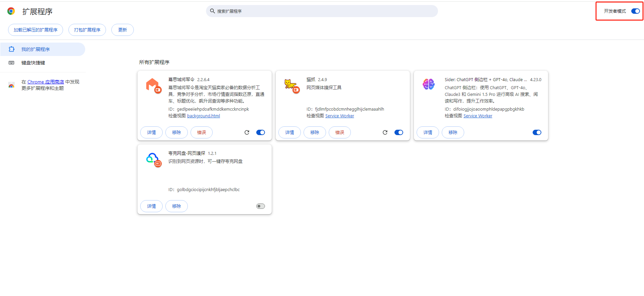The width and height of the screenshot is (644, 296).
Task: Remove the 猫抓 extension
Action: (x=315, y=132)
